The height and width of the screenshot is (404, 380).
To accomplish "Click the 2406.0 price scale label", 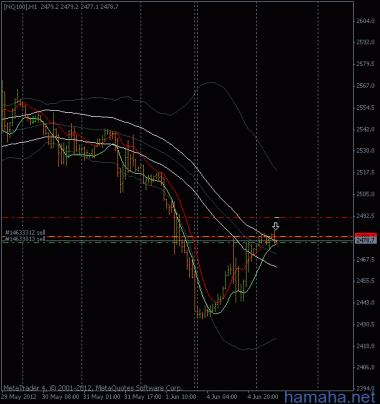I will pos(365,367).
